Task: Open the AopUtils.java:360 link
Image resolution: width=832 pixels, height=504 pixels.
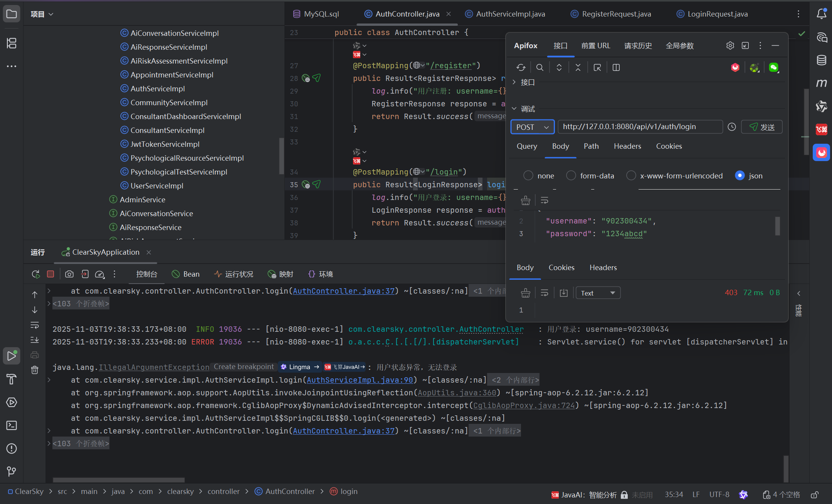Action: (x=457, y=393)
